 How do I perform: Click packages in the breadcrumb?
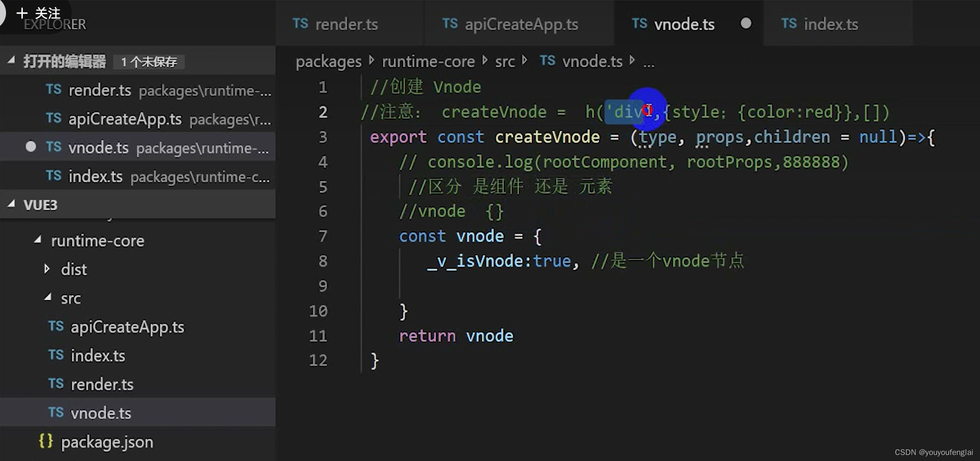point(328,62)
